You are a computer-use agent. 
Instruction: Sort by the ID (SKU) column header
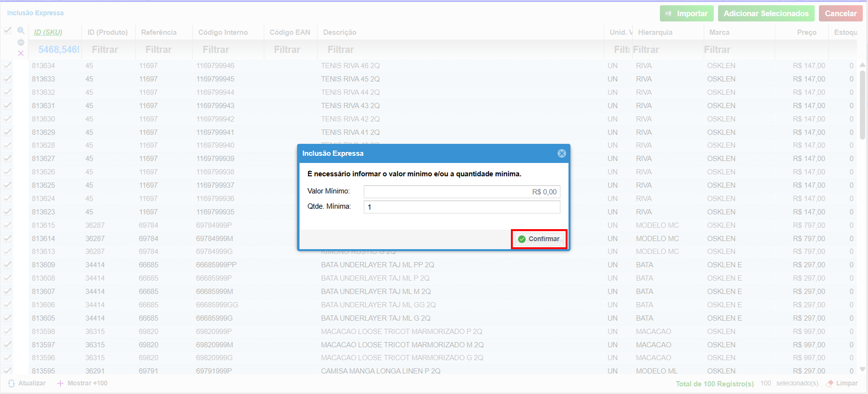tap(48, 32)
